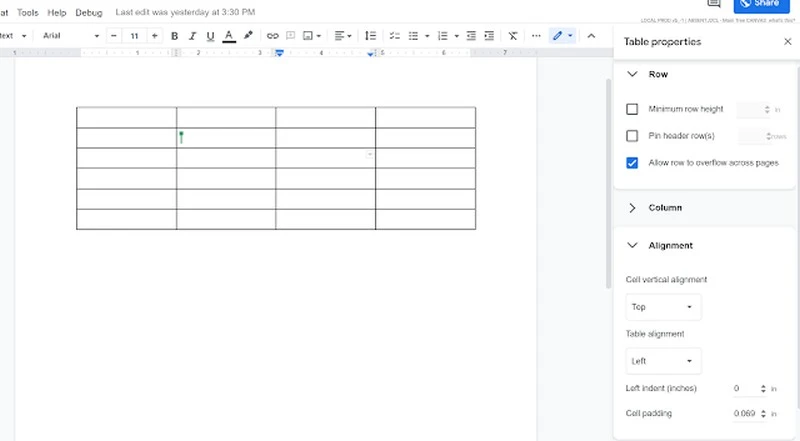Open the text alignment dropdown

tap(343, 36)
